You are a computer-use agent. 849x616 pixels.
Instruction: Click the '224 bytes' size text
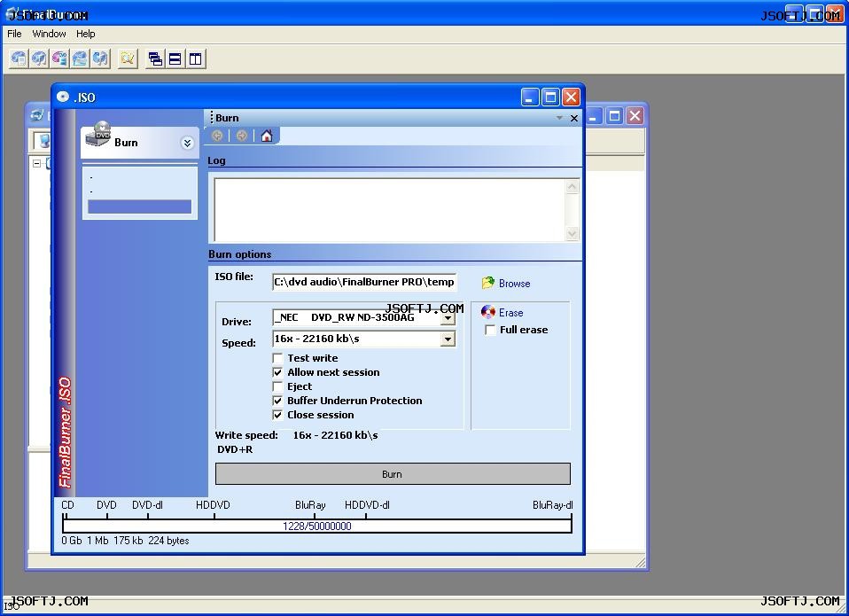[169, 541]
